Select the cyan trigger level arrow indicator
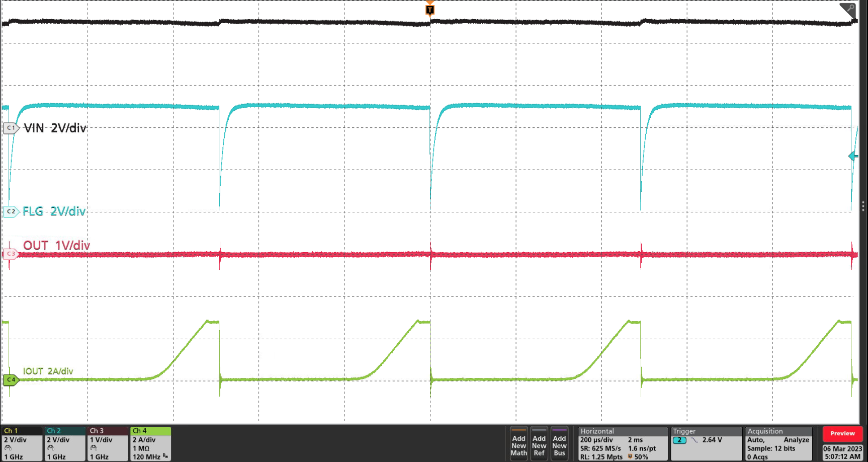 (x=853, y=156)
